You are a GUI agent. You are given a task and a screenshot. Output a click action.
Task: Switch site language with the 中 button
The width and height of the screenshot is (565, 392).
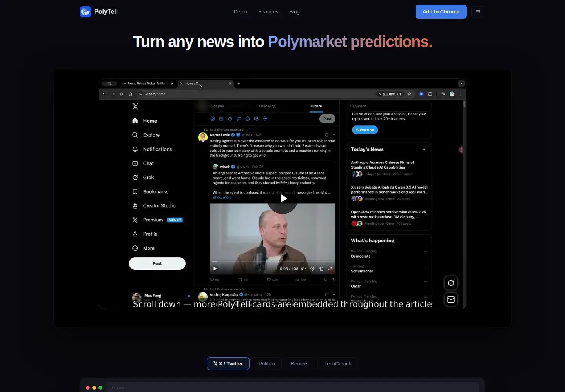coord(478,12)
